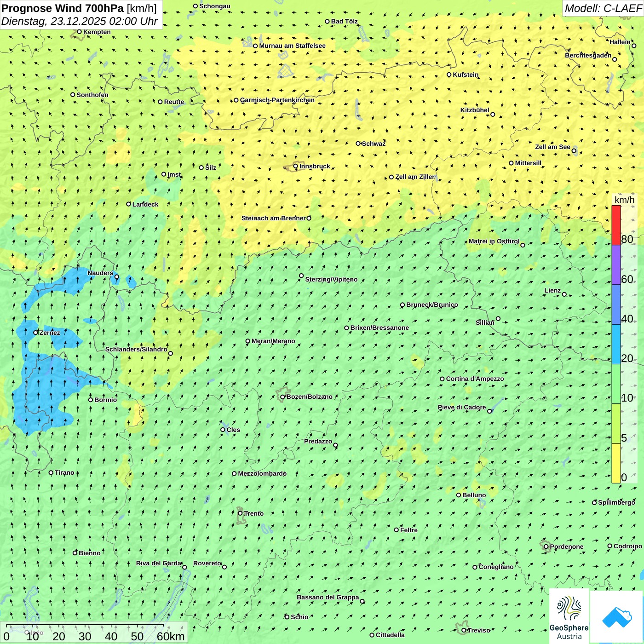This screenshot has width=644, height=644.
Task: Click the Belluno city marker
Action: click(459, 495)
